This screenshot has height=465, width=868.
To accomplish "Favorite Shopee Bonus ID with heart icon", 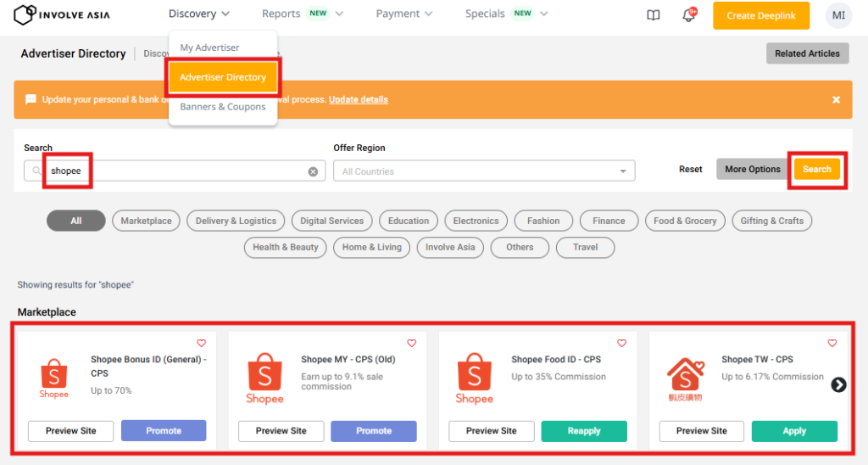I will pyautogui.click(x=201, y=344).
